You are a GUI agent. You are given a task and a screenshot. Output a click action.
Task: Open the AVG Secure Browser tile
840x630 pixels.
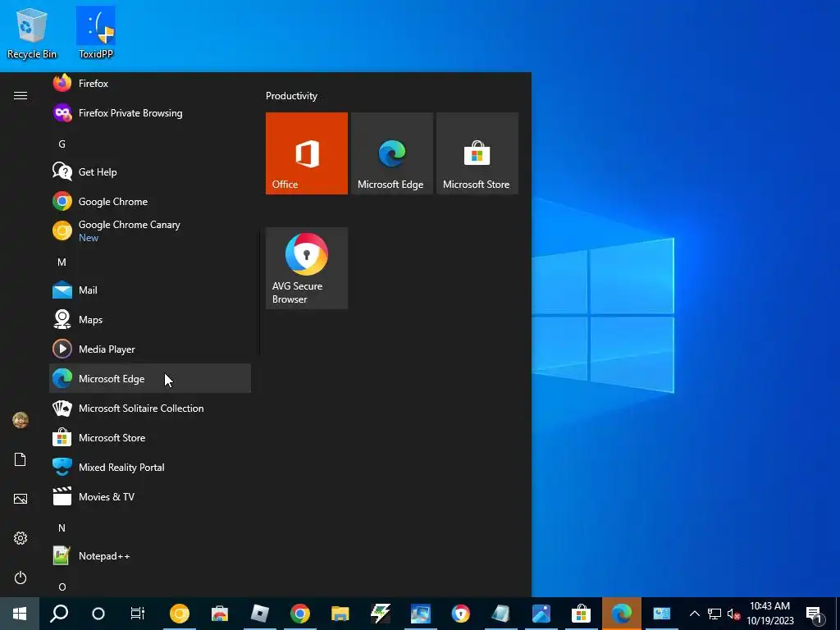click(x=307, y=268)
